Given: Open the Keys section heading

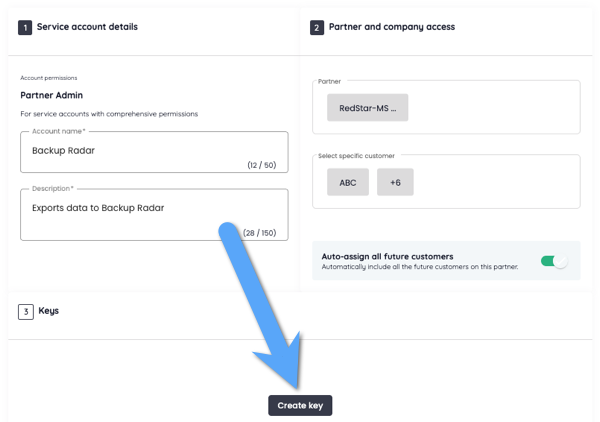Looking at the screenshot, I should 48,311.
